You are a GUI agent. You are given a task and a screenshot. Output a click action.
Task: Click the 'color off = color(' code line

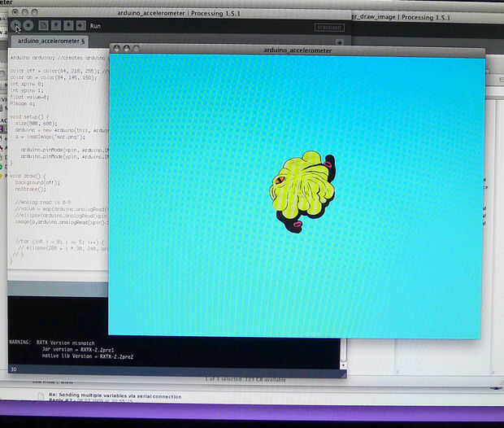59,71
